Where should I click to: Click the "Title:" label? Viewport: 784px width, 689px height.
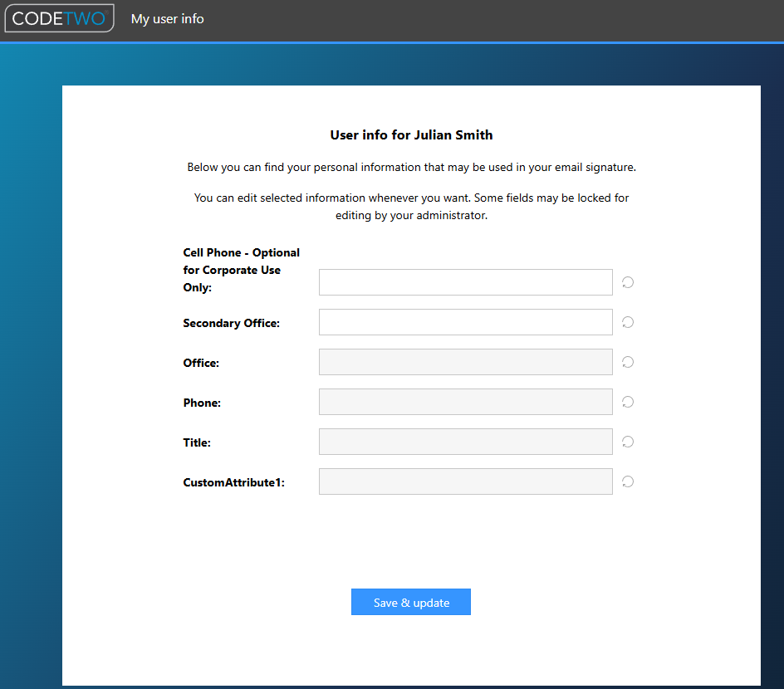[197, 442]
